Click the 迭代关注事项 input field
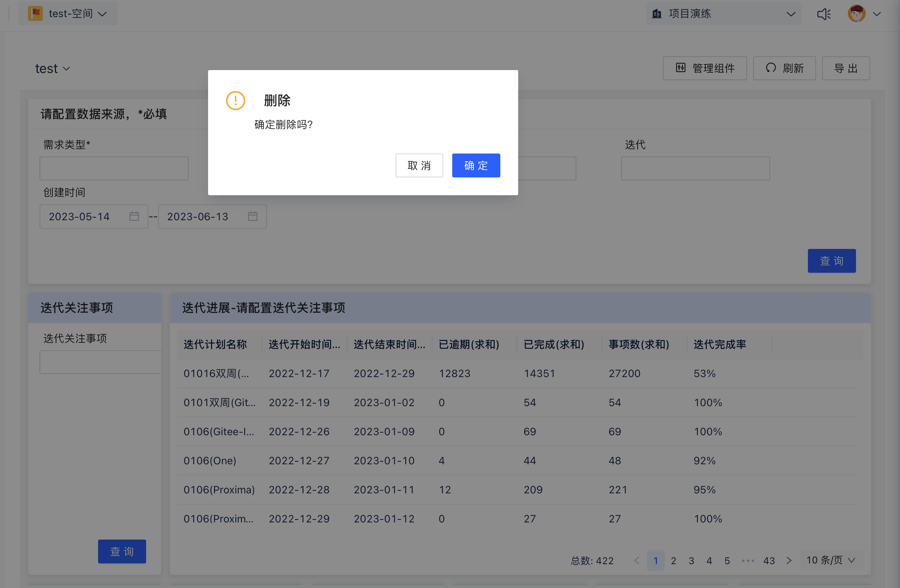This screenshot has width=900, height=588. coord(100,362)
